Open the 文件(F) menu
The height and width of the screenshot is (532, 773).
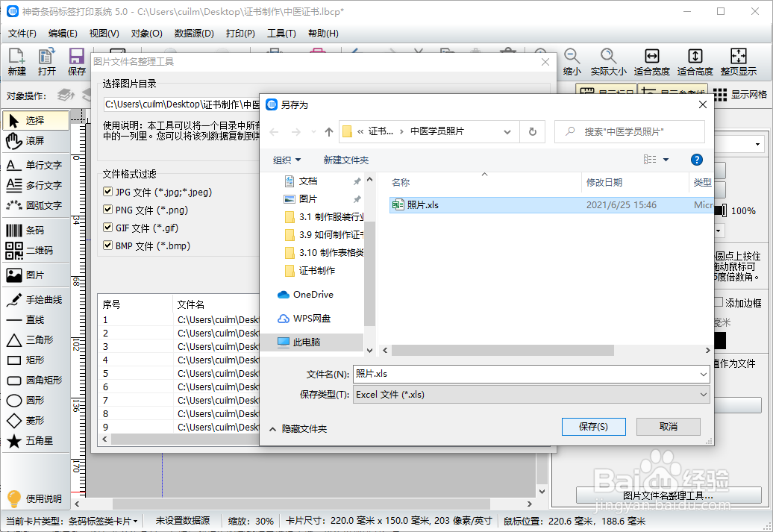pos(22,34)
